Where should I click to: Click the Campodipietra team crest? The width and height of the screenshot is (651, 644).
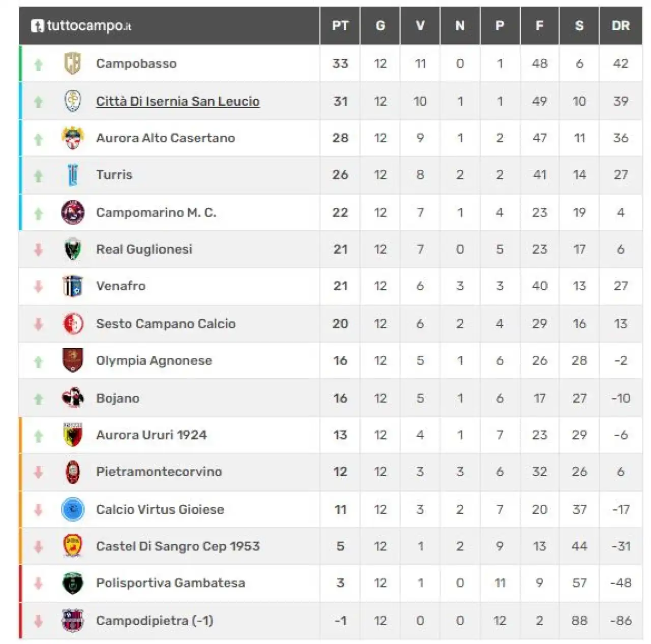click(73, 621)
